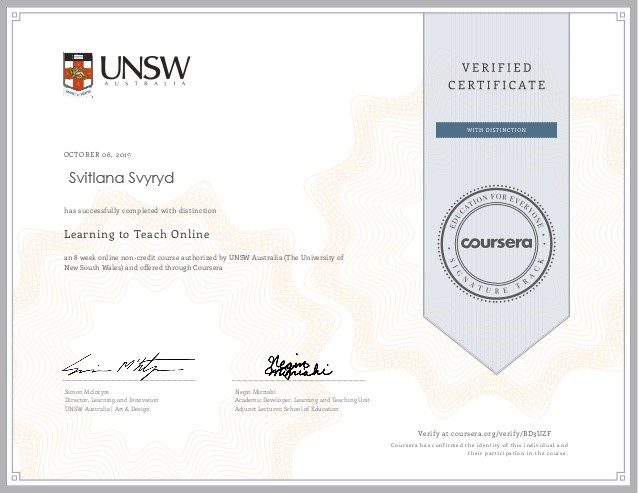This screenshot has width=638, height=493.
Task: Click 'Coursera has confirmed the identity' note
Action: tap(479, 449)
